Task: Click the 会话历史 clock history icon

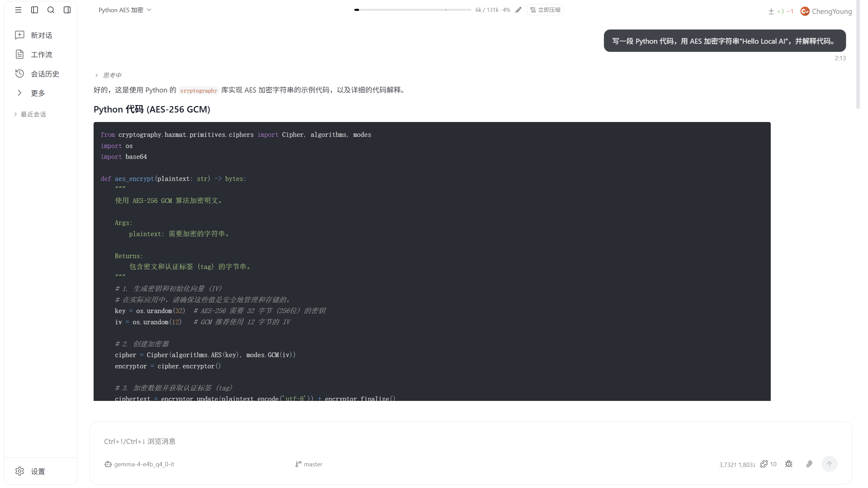Action: click(20, 74)
